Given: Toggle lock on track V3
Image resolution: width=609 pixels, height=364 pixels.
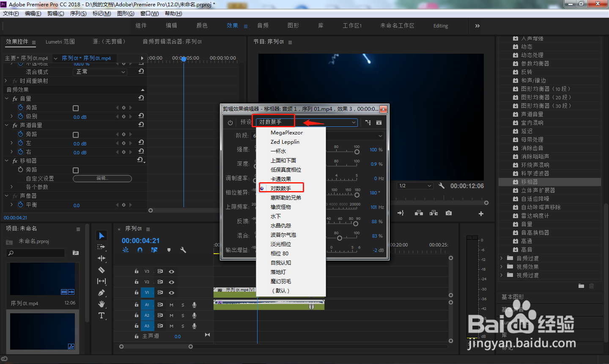Looking at the screenshot, I should coord(137,271).
